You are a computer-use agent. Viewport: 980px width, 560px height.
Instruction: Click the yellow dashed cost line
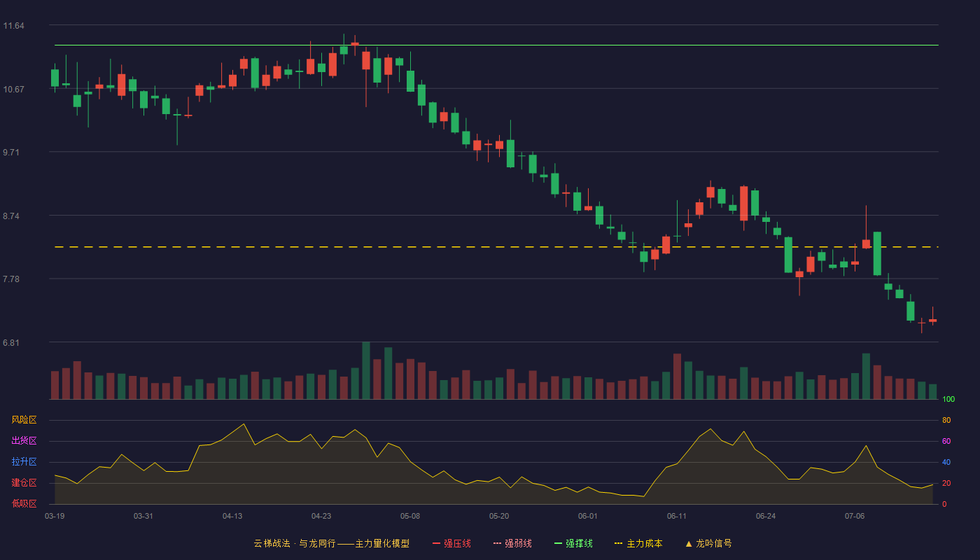pyautogui.click(x=496, y=247)
